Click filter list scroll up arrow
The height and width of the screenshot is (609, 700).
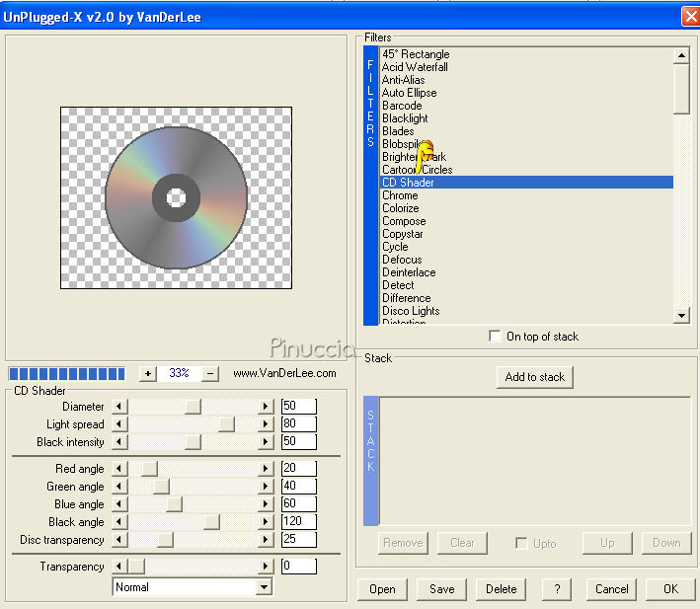coord(681,56)
